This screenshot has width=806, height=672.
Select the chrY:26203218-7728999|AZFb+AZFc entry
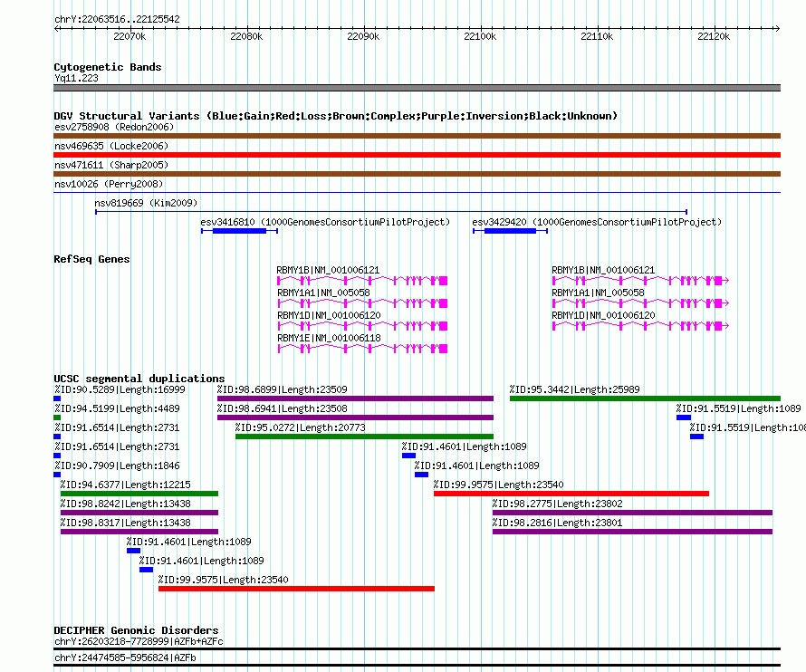tap(139, 642)
